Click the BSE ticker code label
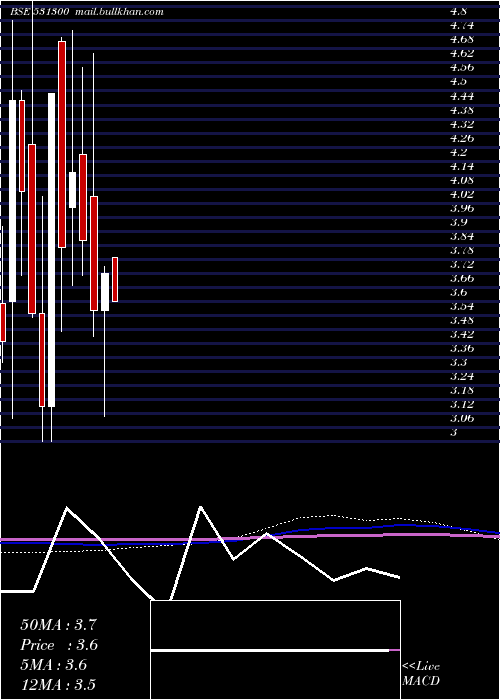Viewport: 500px width, 700px height. (x=39, y=12)
